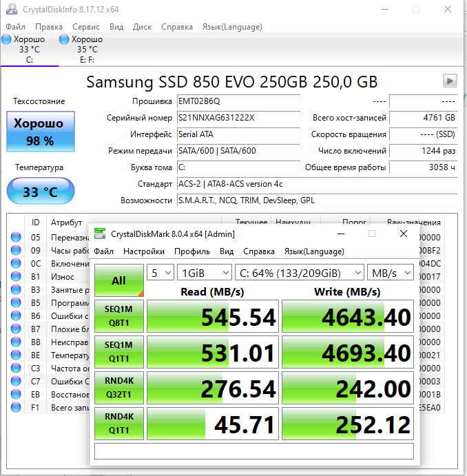Viewport: 467px width, 476px height.
Task: Click the CrystalDiskInfo app icon in title bar
Action: click(x=12, y=9)
